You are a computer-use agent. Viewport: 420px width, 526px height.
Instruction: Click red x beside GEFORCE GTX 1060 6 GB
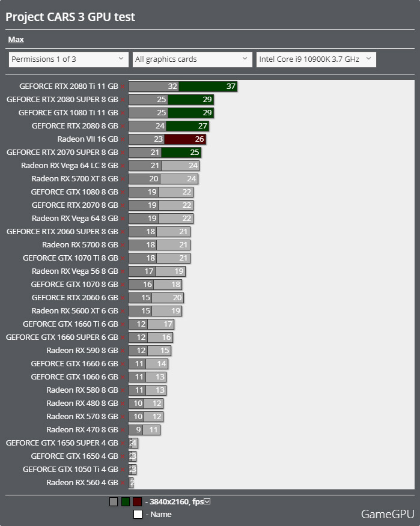click(x=123, y=377)
